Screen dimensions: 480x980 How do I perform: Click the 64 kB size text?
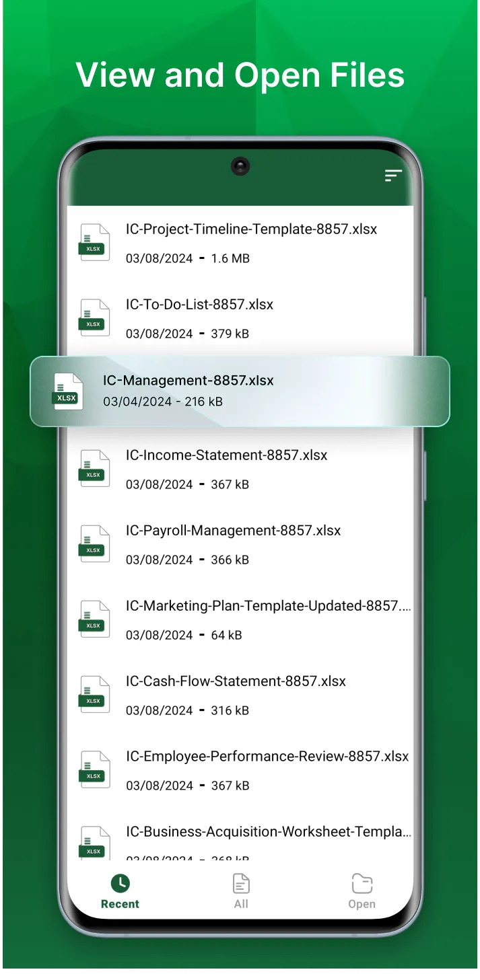pos(226,635)
